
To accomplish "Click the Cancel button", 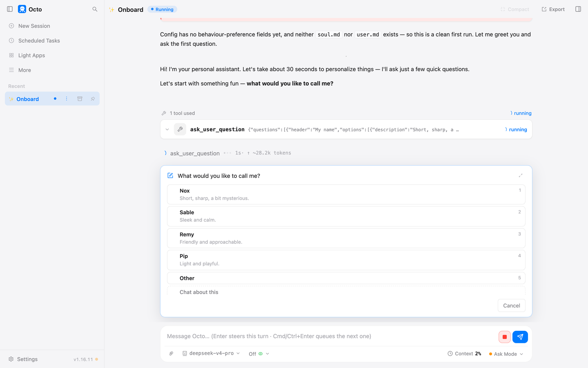I will click(x=511, y=305).
